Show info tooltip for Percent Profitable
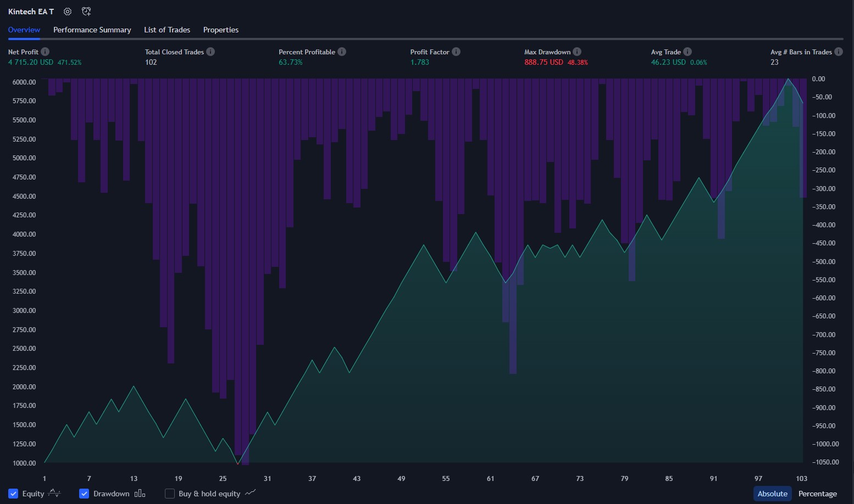Viewport: 854px width, 504px height. click(342, 52)
